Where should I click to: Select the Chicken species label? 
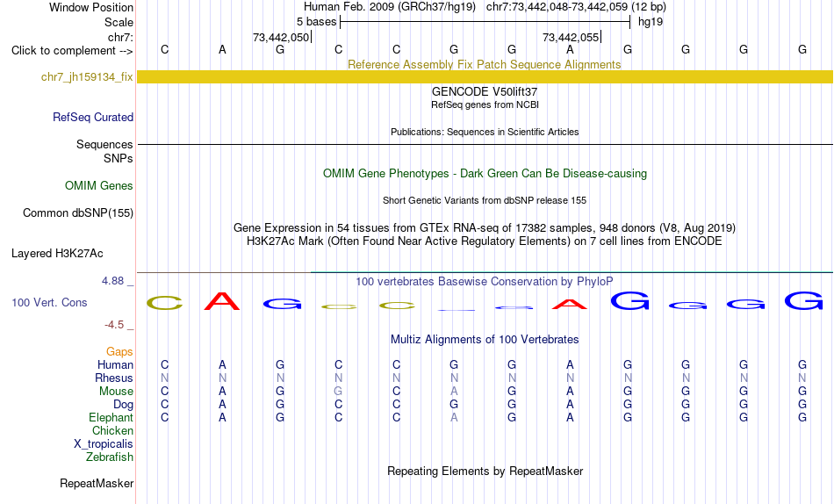[x=112, y=430]
